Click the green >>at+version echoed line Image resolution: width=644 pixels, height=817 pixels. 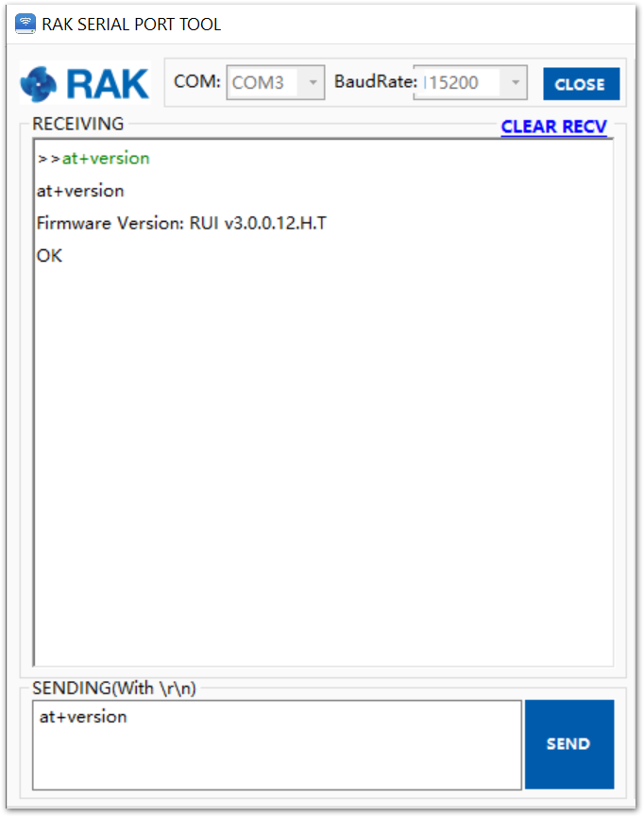tap(93, 159)
